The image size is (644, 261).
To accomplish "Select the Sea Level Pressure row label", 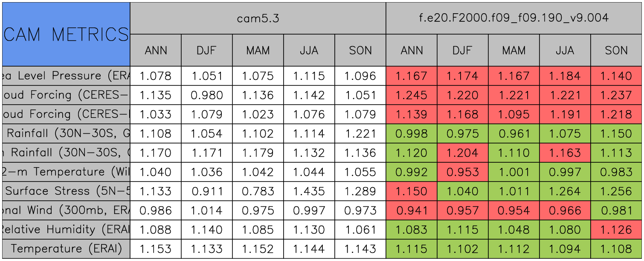I will point(66,76).
